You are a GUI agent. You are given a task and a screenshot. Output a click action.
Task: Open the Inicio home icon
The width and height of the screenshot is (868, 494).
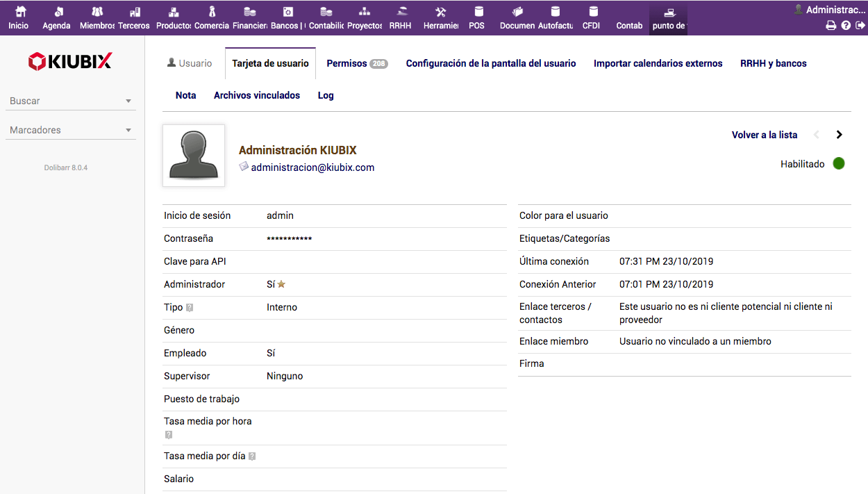[19, 13]
